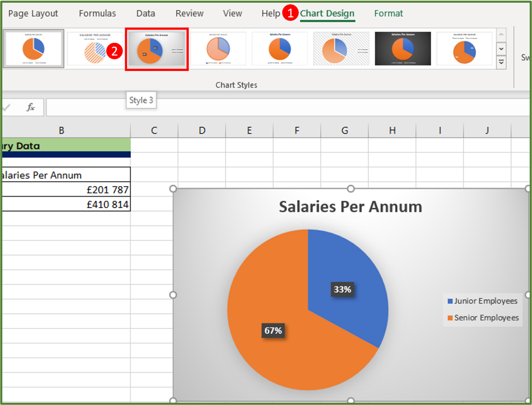This screenshot has height=405, width=532.
Task: Click the Insert Function fx icon
Action: point(29,107)
